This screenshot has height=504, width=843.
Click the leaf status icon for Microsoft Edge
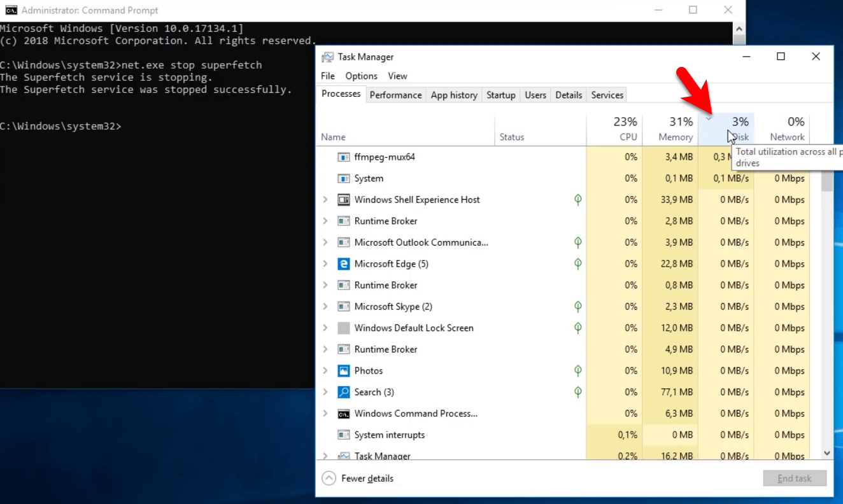[578, 263]
